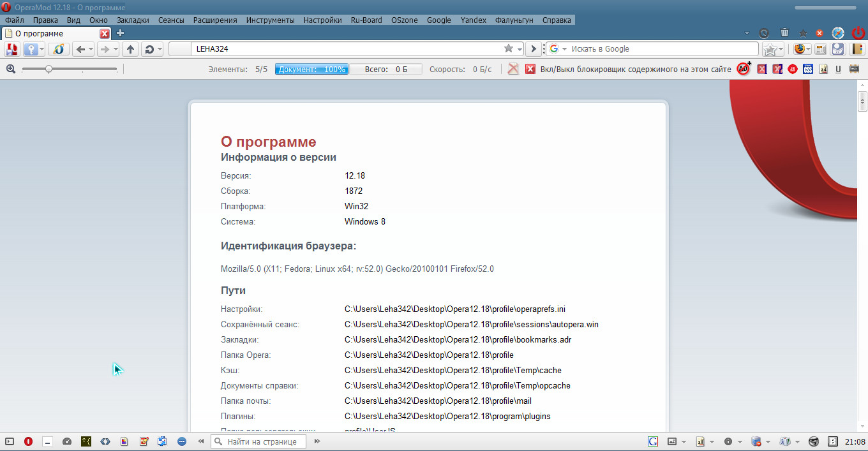Click the AdBlock plus icon

pyautogui.click(x=744, y=69)
